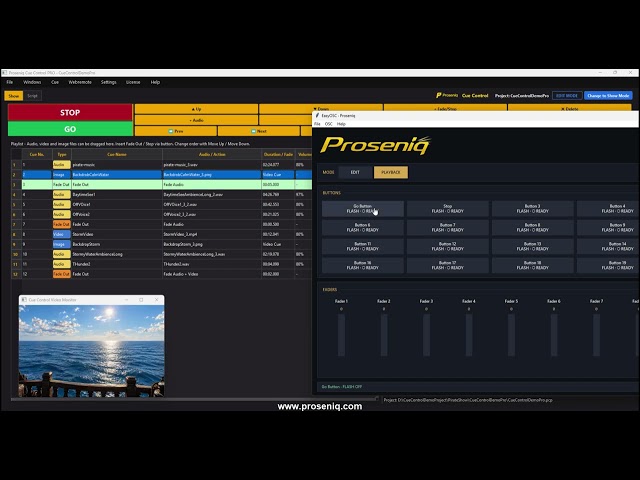640x480 pixels.
Task: Select the OffVoice1 cue row
Action: [162, 204]
